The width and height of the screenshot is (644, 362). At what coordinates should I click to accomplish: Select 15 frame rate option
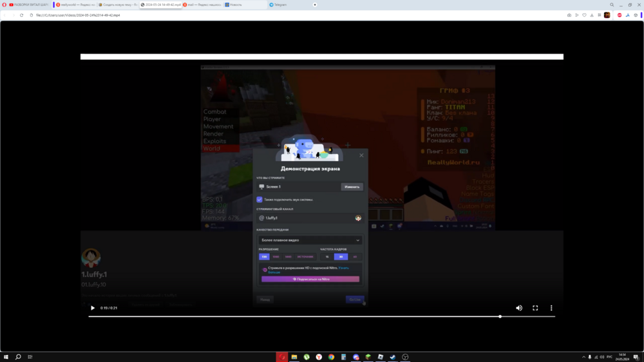coord(327,257)
